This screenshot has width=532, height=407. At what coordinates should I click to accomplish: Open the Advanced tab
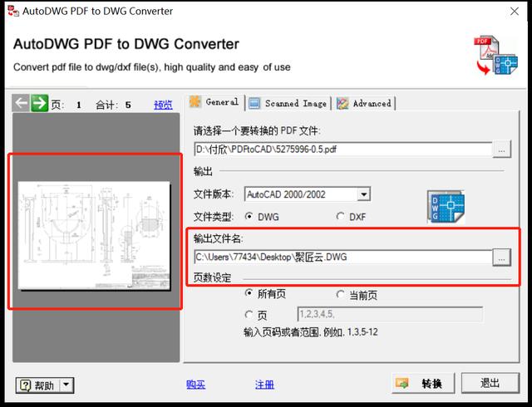pyautogui.click(x=364, y=103)
